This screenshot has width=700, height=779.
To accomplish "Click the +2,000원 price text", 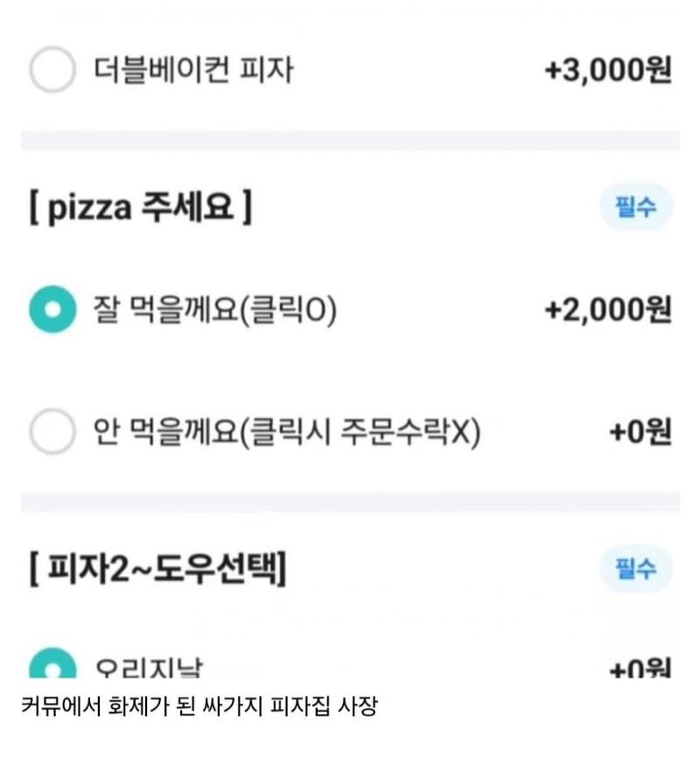I will pyautogui.click(x=607, y=309).
